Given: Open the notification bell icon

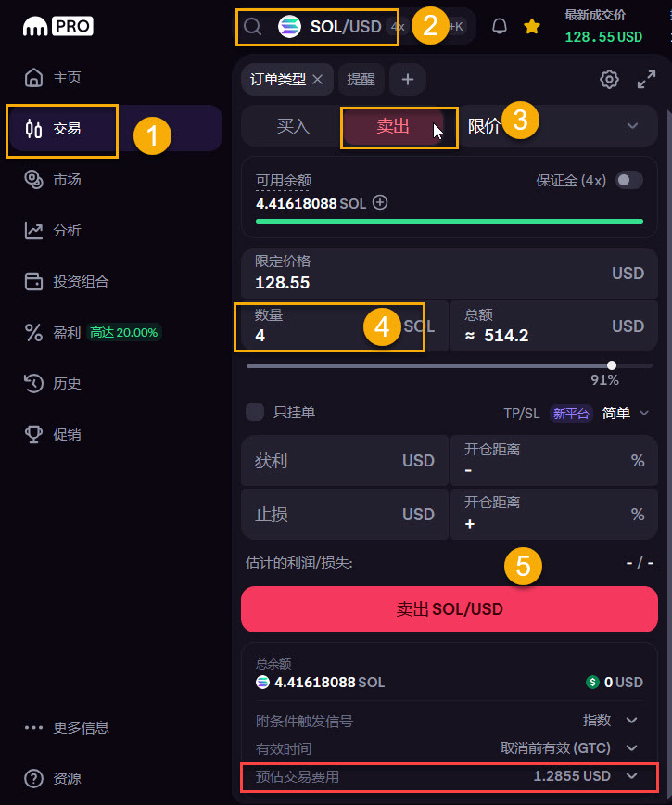Looking at the screenshot, I should pos(499,26).
